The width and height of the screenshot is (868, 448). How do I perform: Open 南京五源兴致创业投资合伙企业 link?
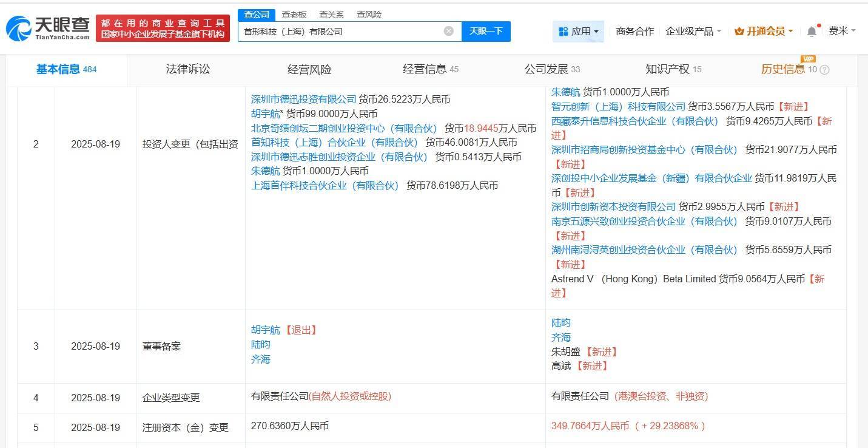click(645, 222)
